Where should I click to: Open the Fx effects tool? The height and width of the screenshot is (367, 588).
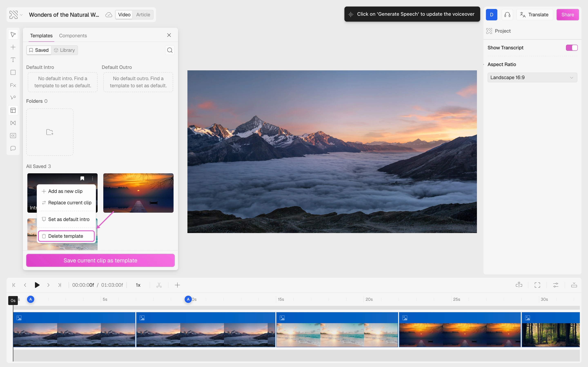tap(13, 85)
